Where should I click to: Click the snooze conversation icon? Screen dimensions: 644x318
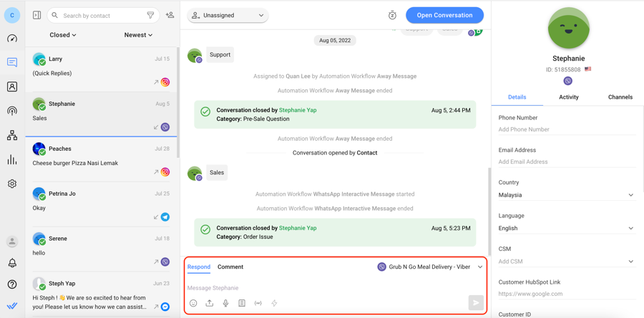click(x=392, y=15)
